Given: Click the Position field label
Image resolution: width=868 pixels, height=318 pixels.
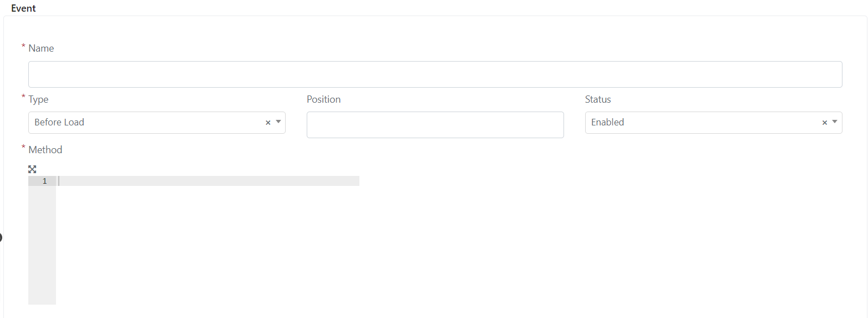Looking at the screenshot, I should 324,99.
